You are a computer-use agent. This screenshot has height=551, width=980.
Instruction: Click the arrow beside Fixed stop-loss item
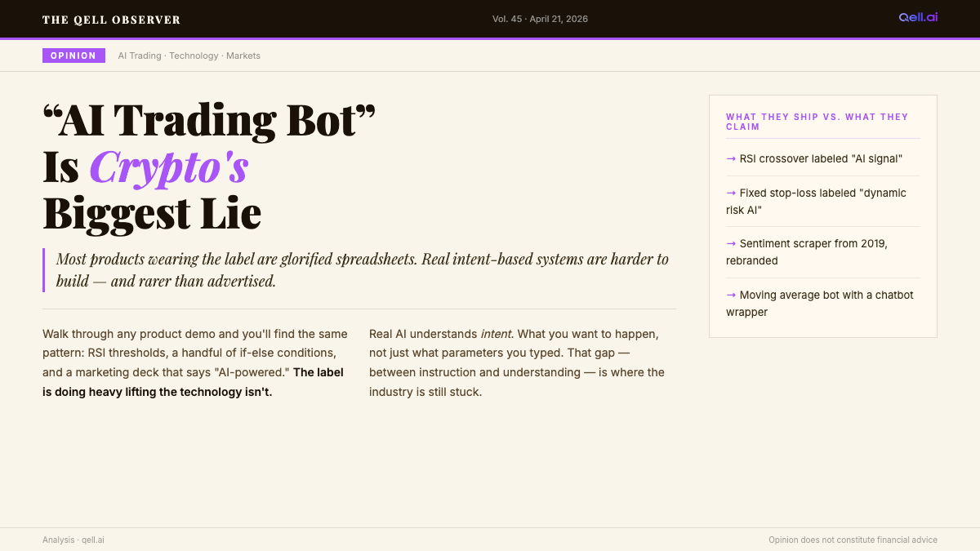(x=731, y=193)
